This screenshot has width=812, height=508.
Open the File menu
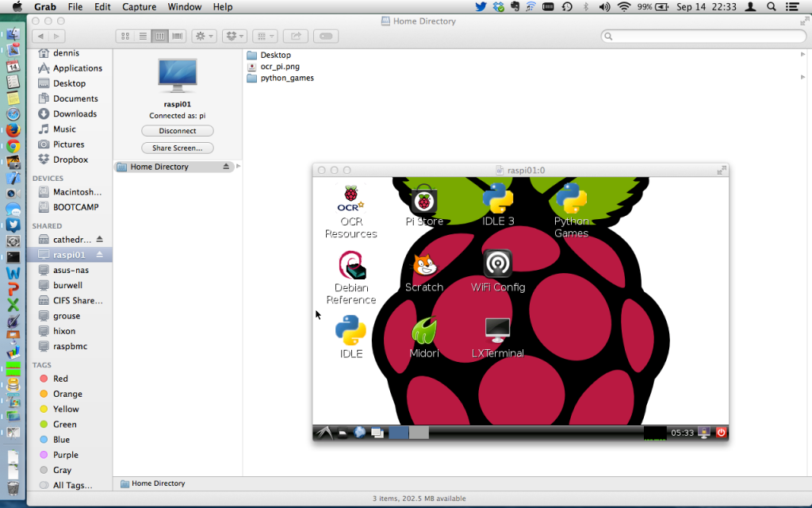(75, 6)
